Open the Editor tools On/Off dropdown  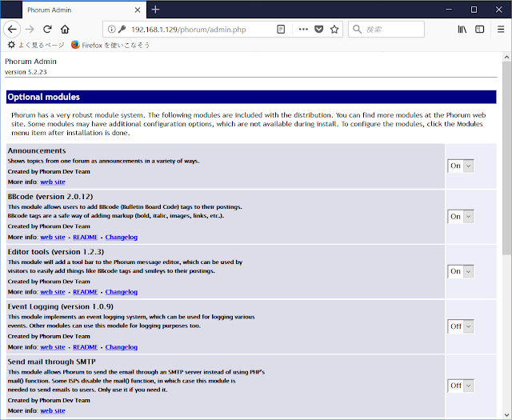(461, 271)
